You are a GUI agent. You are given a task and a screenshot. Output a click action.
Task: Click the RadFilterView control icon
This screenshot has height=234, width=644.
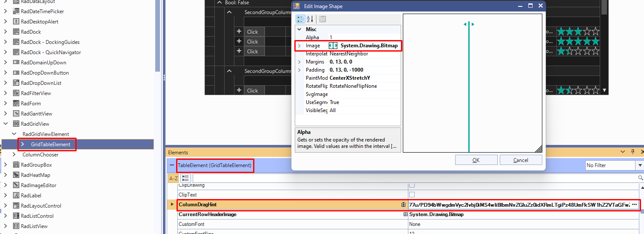[16, 93]
